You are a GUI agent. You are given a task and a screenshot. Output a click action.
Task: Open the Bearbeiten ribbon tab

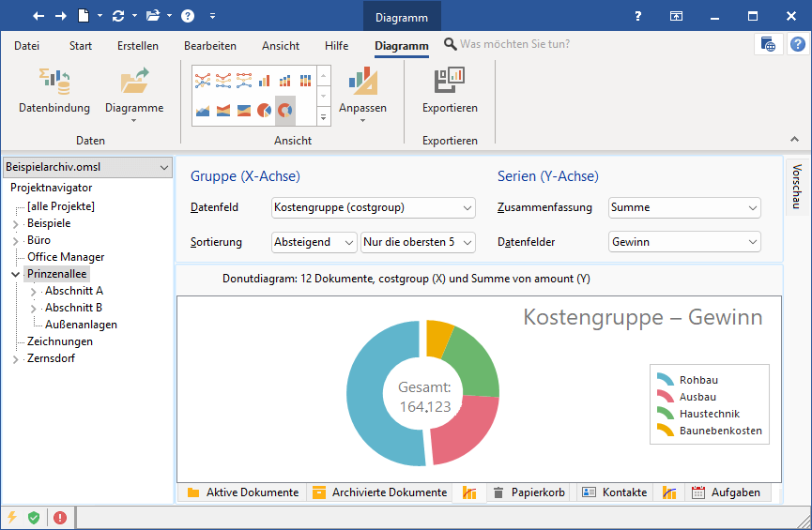click(209, 46)
